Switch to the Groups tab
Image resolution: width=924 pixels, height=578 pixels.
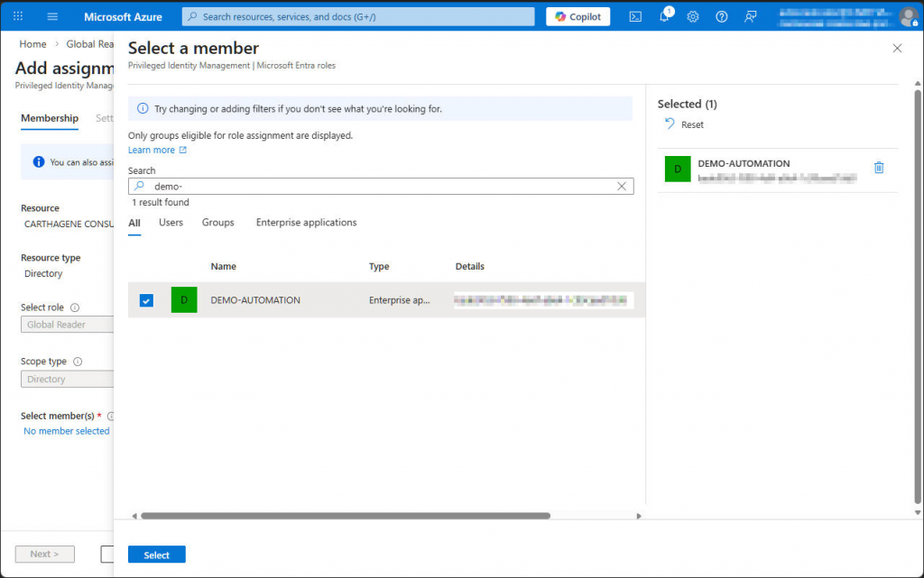click(217, 222)
